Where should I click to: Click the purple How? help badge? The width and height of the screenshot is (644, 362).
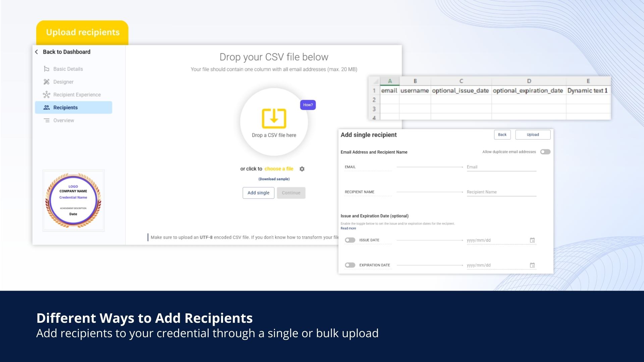click(x=308, y=105)
